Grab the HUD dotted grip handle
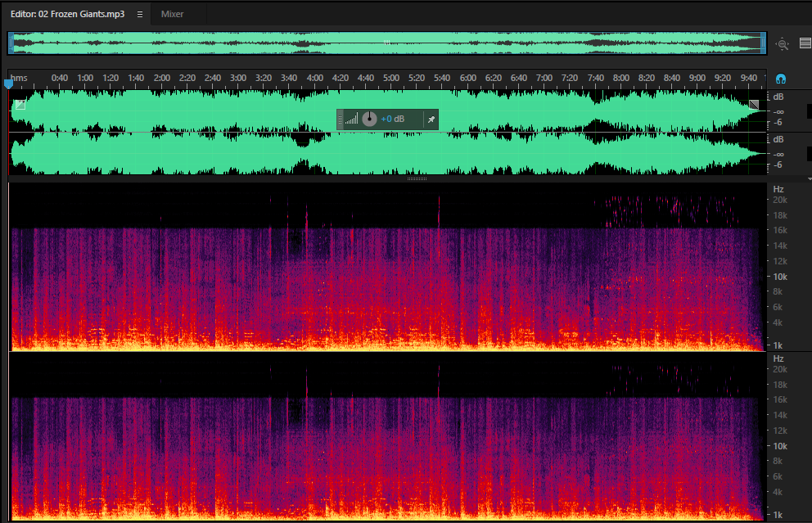The image size is (812, 523). 341,119
